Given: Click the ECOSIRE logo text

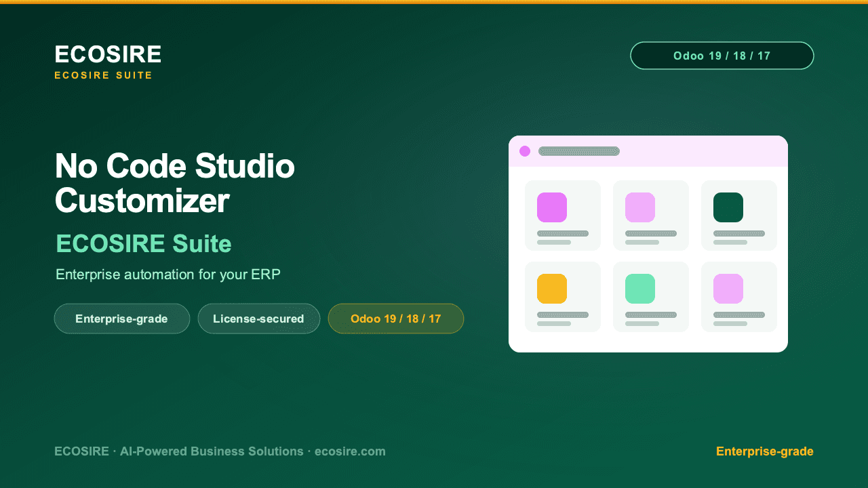Looking at the screenshot, I should tap(108, 54).
